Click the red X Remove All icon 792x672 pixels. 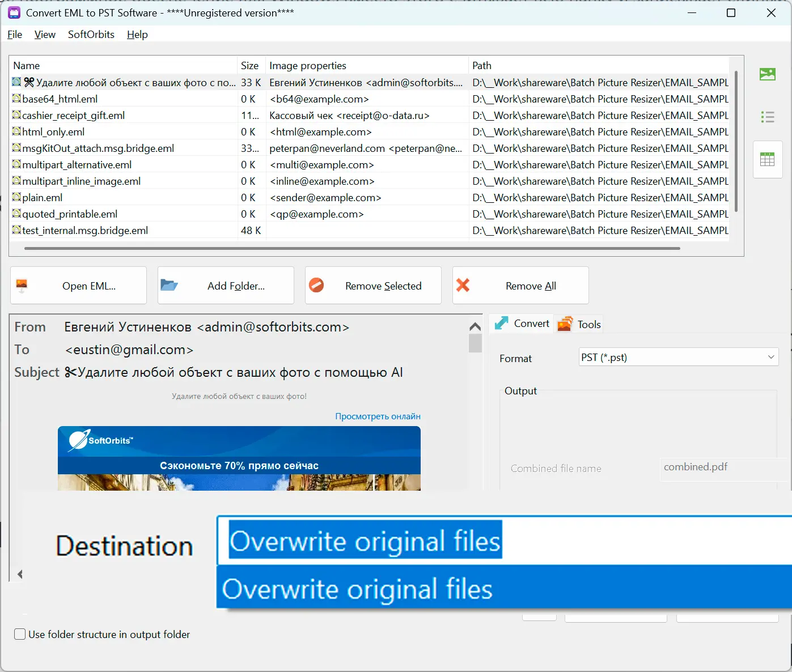click(x=463, y=285)
